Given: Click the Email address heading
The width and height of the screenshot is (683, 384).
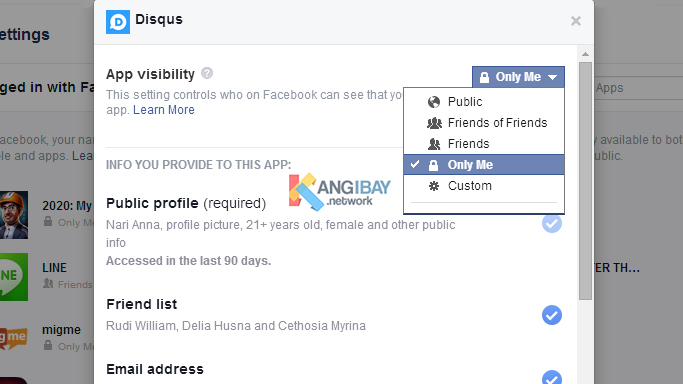Looking at the screenshot, I should tap(155, 369).
